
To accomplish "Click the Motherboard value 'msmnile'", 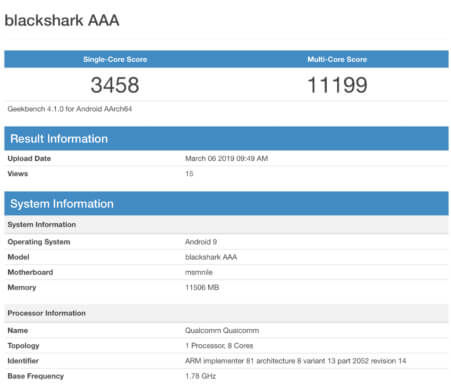I will point(199,272).
